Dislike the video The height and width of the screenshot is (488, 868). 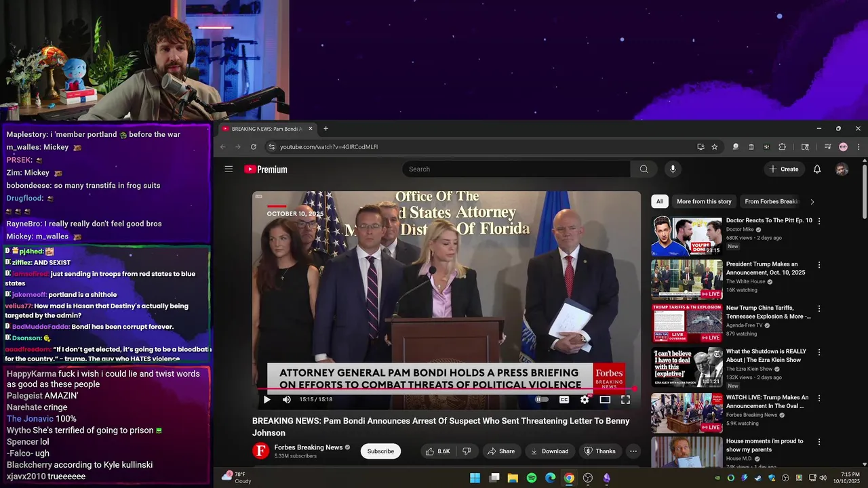coord(467,451)
